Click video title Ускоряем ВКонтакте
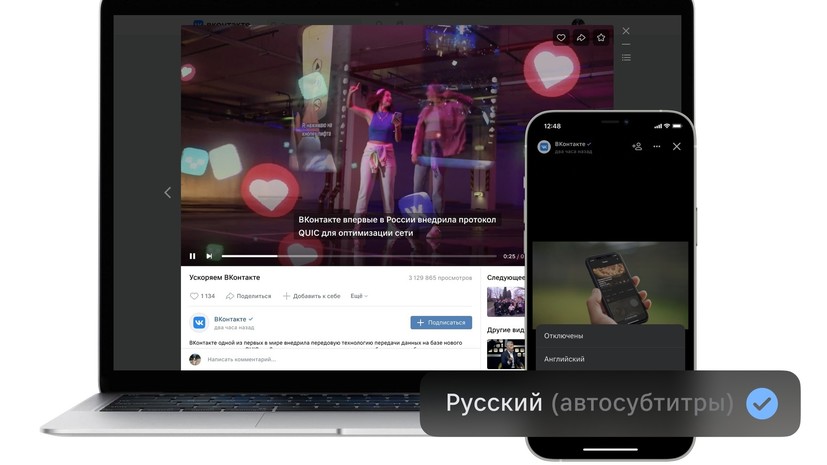Image resolution: width=827 pixels, height=465 pixels. click(x=225, y=277)
